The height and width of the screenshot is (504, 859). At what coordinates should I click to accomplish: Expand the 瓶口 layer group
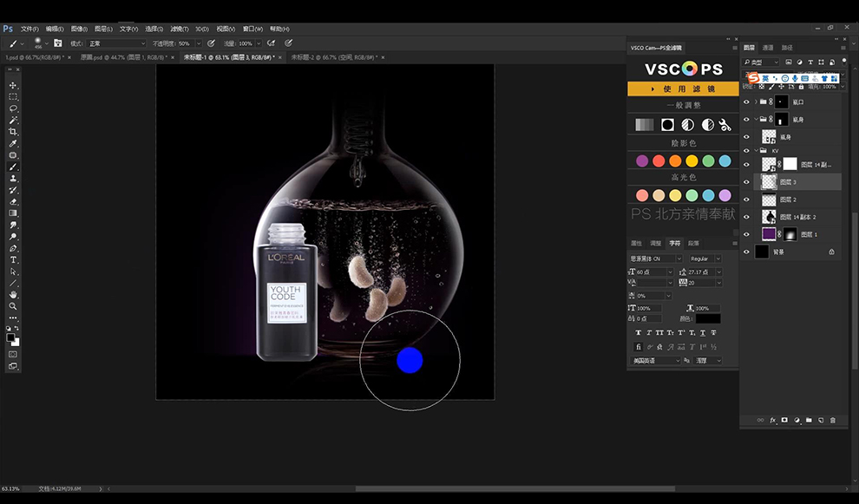point(756,101)
